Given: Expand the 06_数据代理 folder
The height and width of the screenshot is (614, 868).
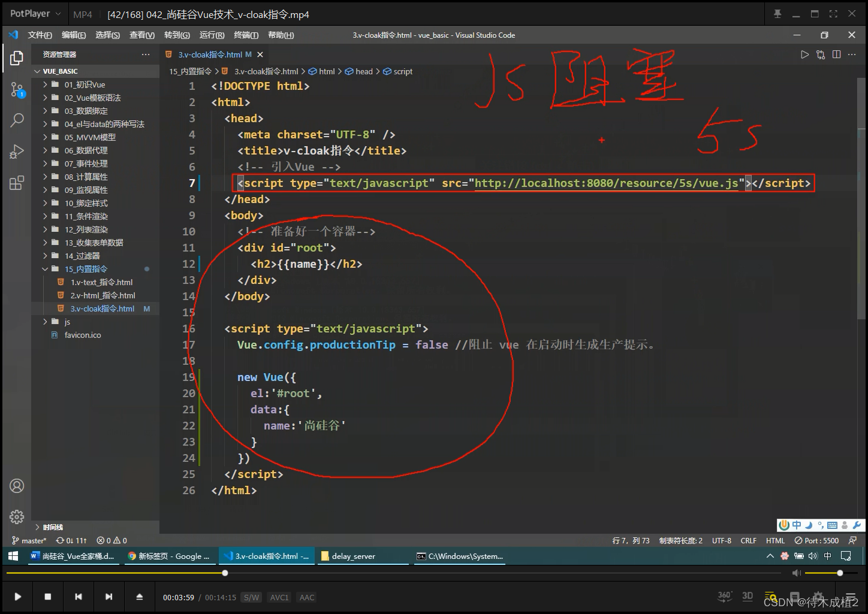Looking at the screenshot, I should 96,150.
